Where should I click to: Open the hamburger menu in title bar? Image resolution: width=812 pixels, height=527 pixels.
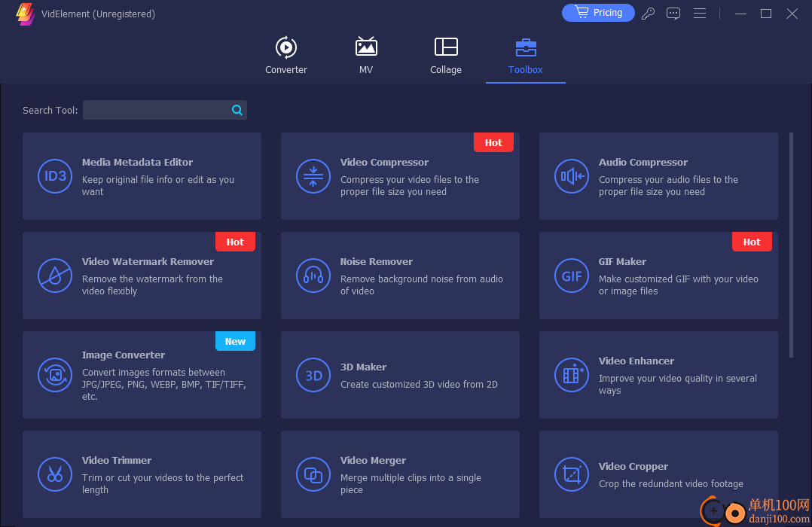point(700,14)
